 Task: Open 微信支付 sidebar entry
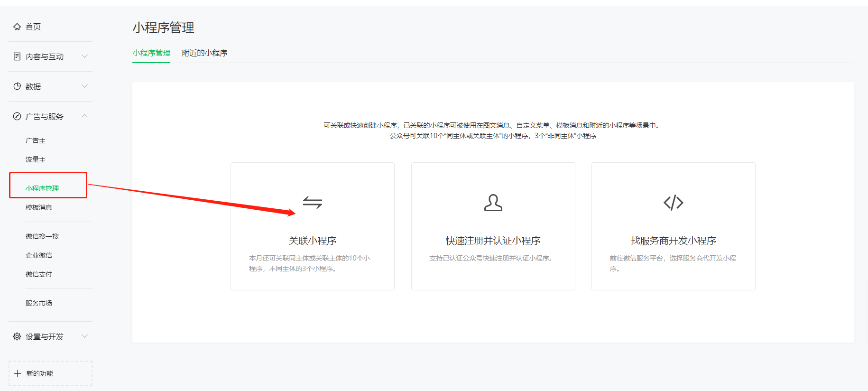pyautogui.click(x=39, y=274)
